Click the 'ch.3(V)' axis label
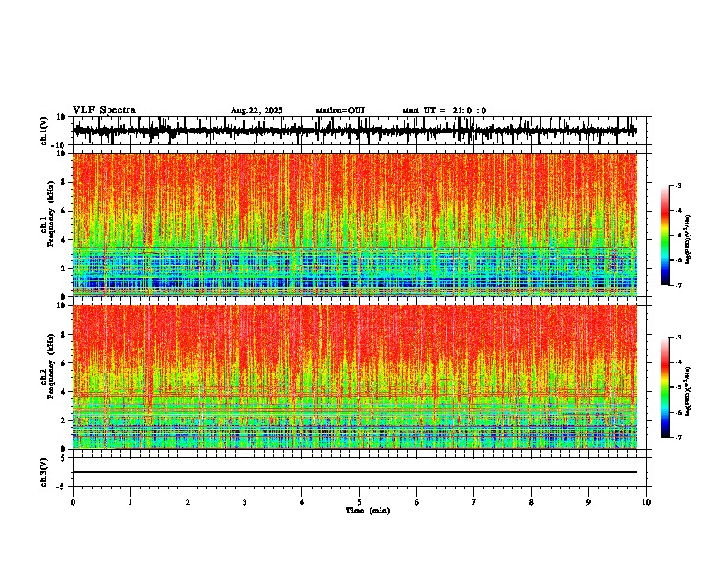 coord(44,472)
